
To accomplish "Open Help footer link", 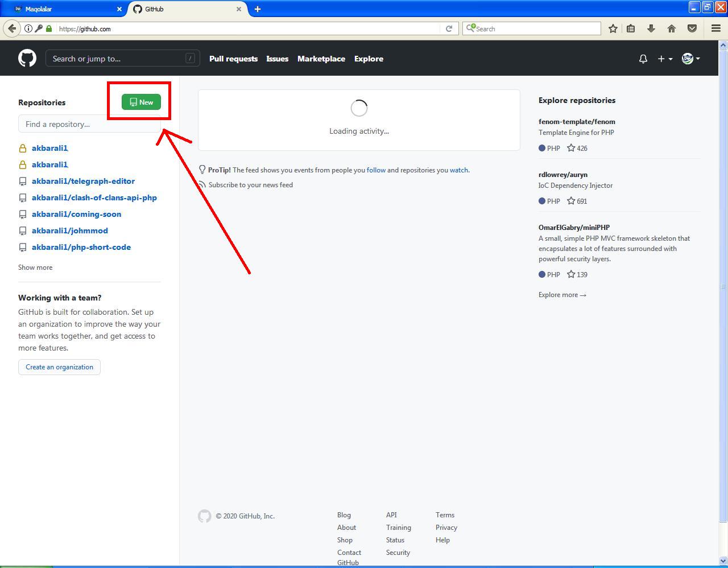I will (x=442, y=540).
